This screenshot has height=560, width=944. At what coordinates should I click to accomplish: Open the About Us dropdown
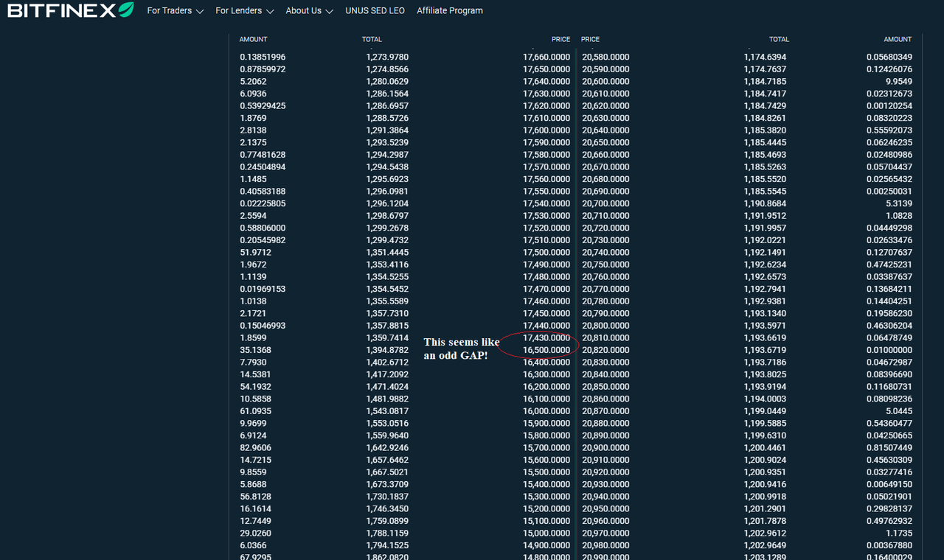point(310,11)
